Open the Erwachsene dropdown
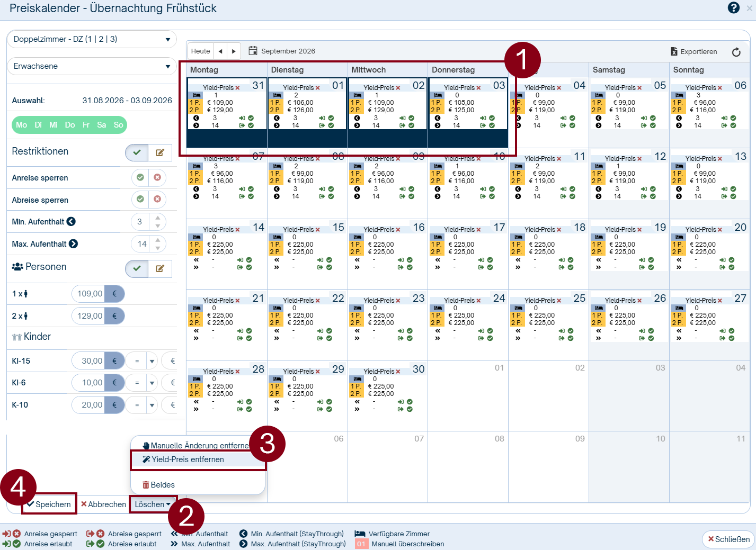 click(x=92, y=66)
